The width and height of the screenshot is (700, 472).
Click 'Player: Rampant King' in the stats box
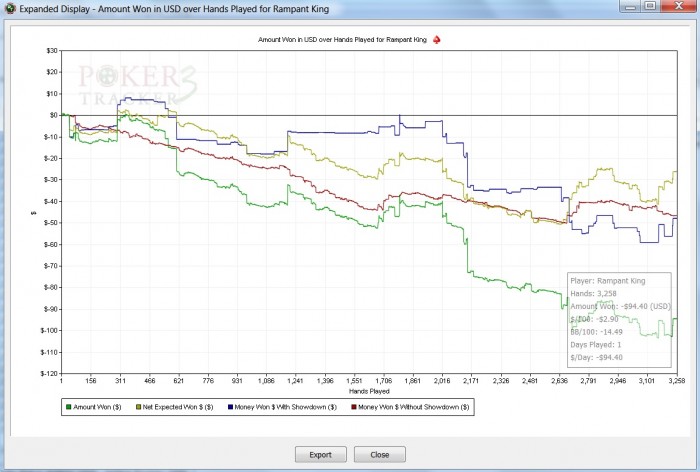[608, 281]
